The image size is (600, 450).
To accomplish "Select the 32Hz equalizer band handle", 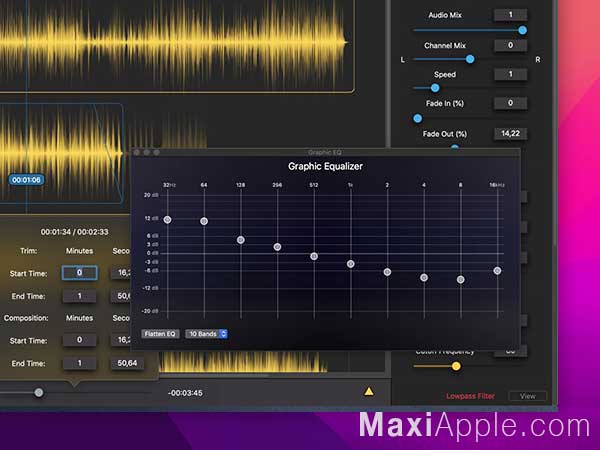I will coord(168,220).
